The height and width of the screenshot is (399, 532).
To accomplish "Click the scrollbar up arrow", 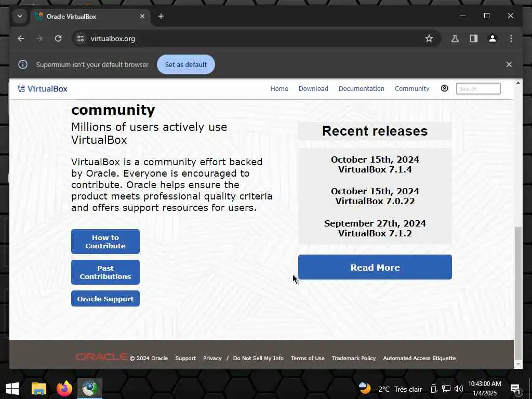I will tap(518, 83).
